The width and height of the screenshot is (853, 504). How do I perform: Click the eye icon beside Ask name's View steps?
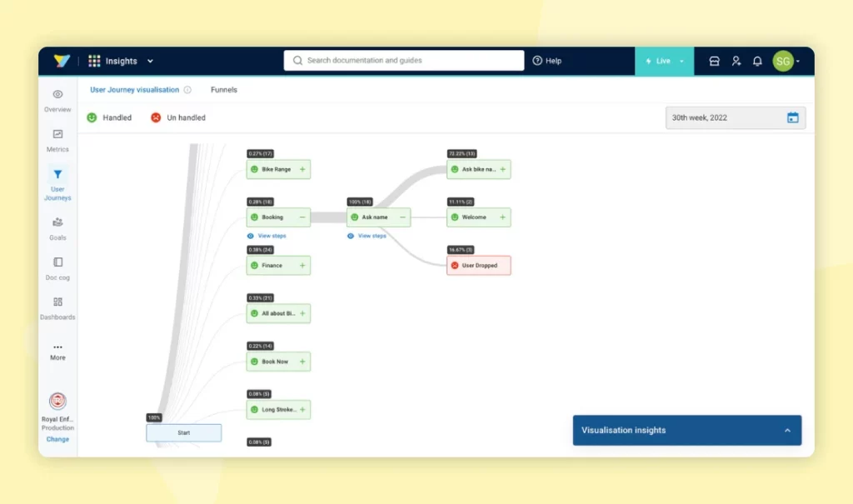pyautogui.click(x=351, y=237)
